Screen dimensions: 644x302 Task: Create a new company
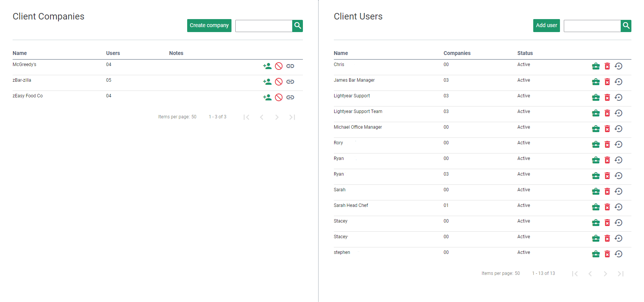click(x=209, y=26)
